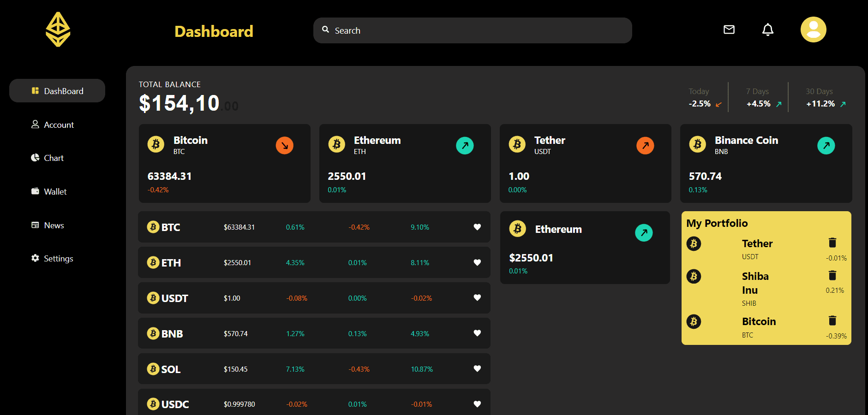Click the coin icon beside Tether in My Portfolio
868x415 pixels.
[x=694, y=243]
